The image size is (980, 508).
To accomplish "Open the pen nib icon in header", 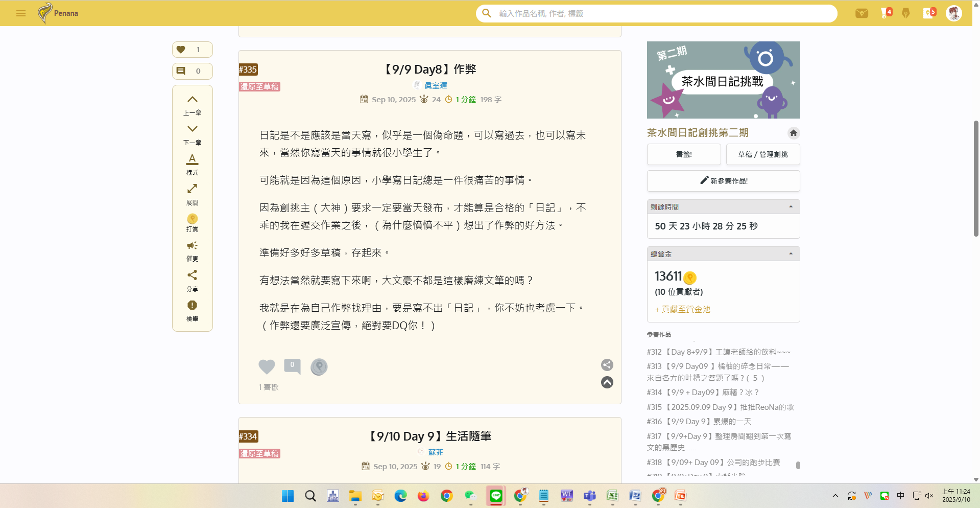I will tap(906, 13).
